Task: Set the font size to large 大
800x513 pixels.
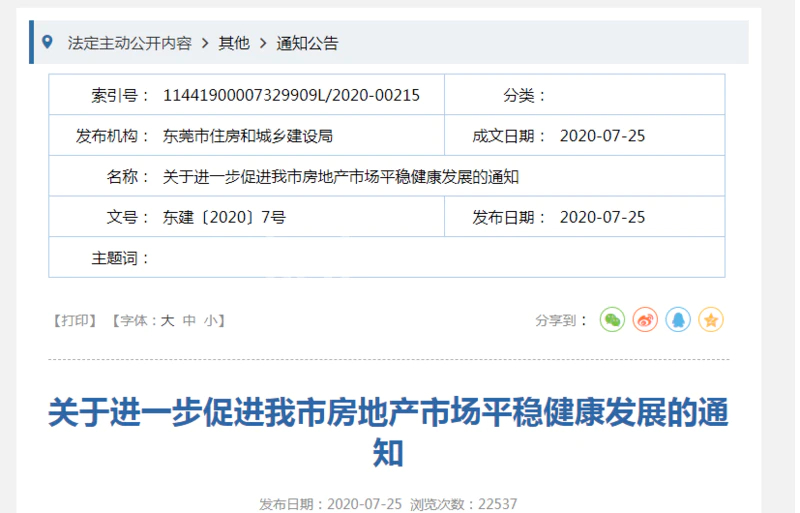Action: pos(168,321)
